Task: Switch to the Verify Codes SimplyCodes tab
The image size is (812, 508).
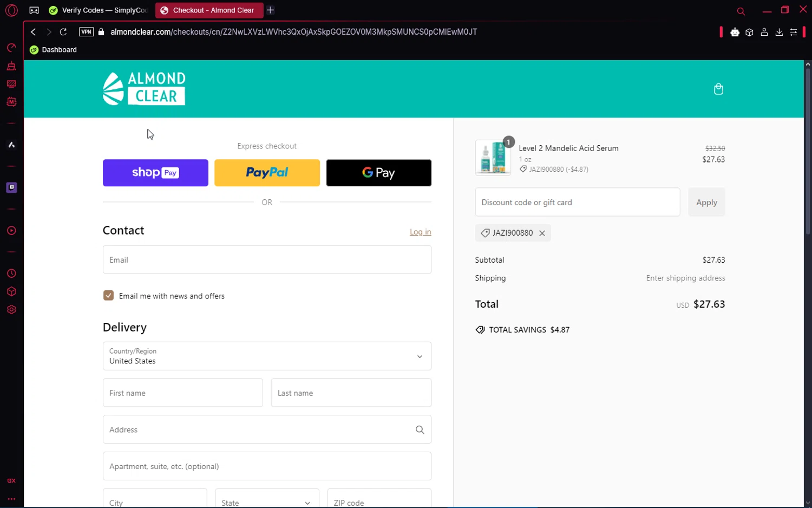Action: pos(98,10)
